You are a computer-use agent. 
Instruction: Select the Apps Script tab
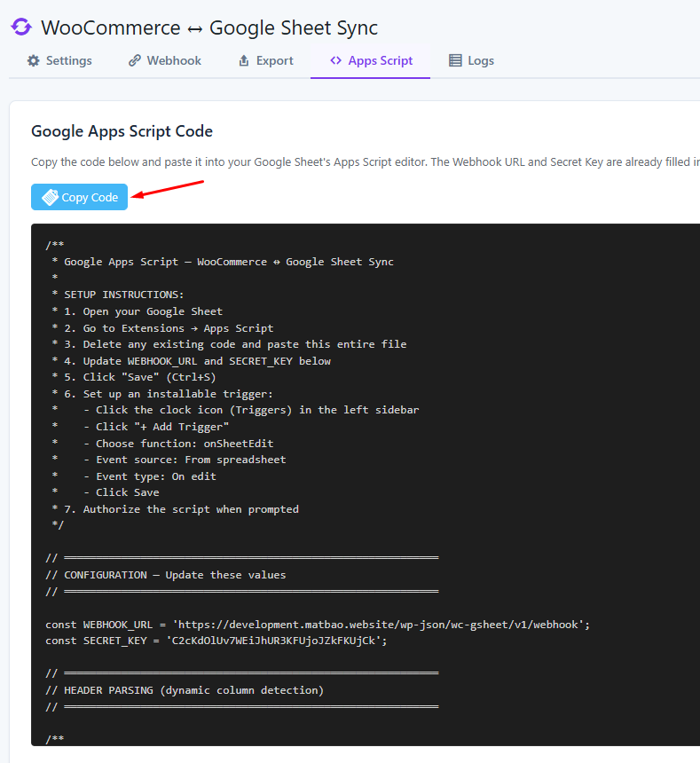tap(371, 61)
